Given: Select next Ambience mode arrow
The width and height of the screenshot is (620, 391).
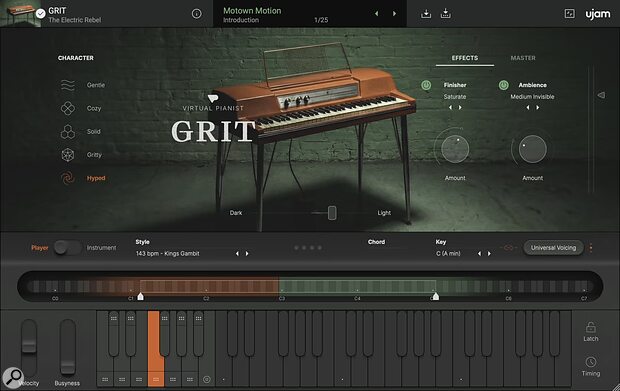Looking at the screenshot, I should pyautogui.click(x=537, y=108).
